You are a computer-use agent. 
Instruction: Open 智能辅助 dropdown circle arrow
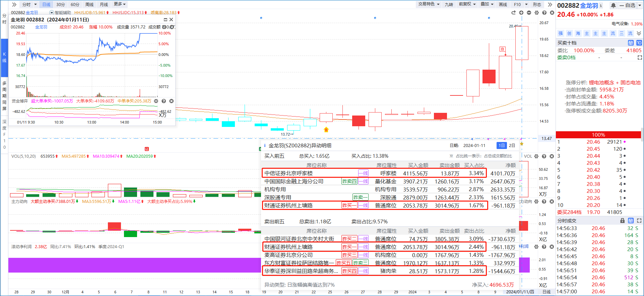pos(52,13)
